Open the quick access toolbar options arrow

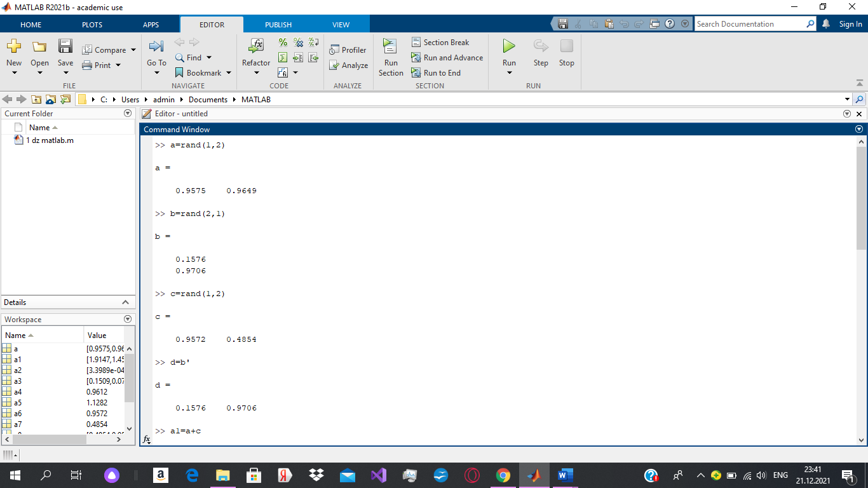[685, 24]
